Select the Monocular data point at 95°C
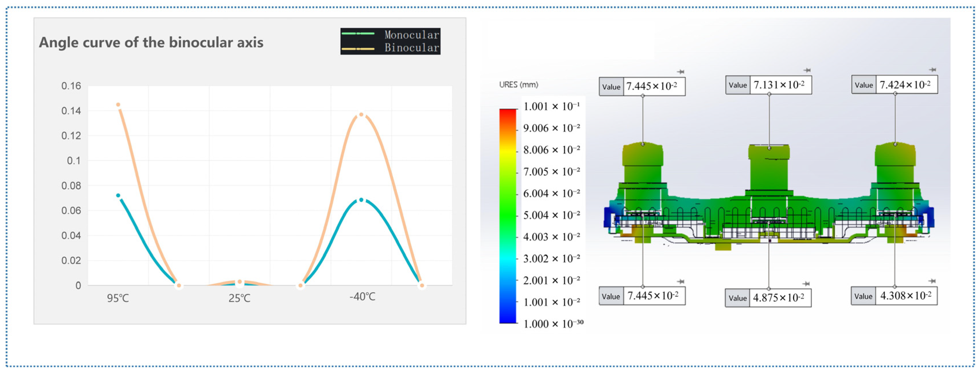980x373 pixels. coord(118,196)
